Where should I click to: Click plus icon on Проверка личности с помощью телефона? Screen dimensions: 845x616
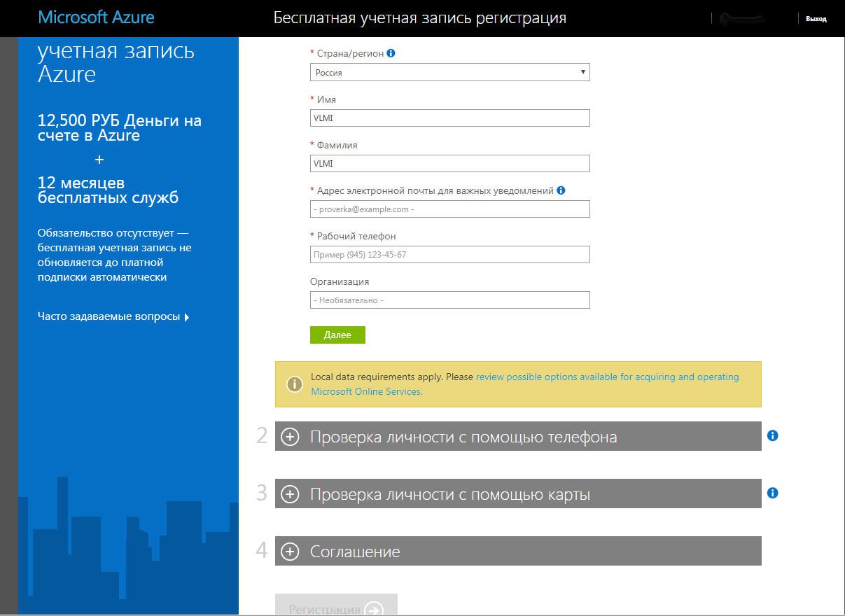290,437
